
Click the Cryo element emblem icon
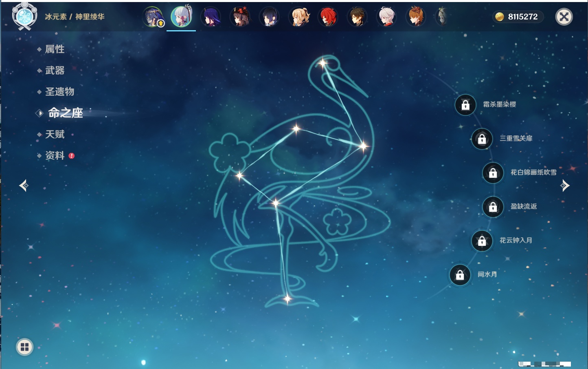pos(24,16)
